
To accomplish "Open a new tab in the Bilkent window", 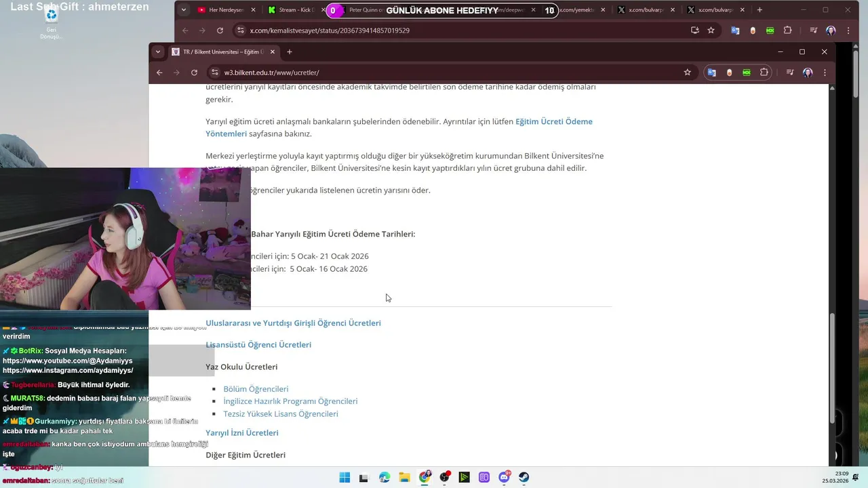I will point(290,52).
